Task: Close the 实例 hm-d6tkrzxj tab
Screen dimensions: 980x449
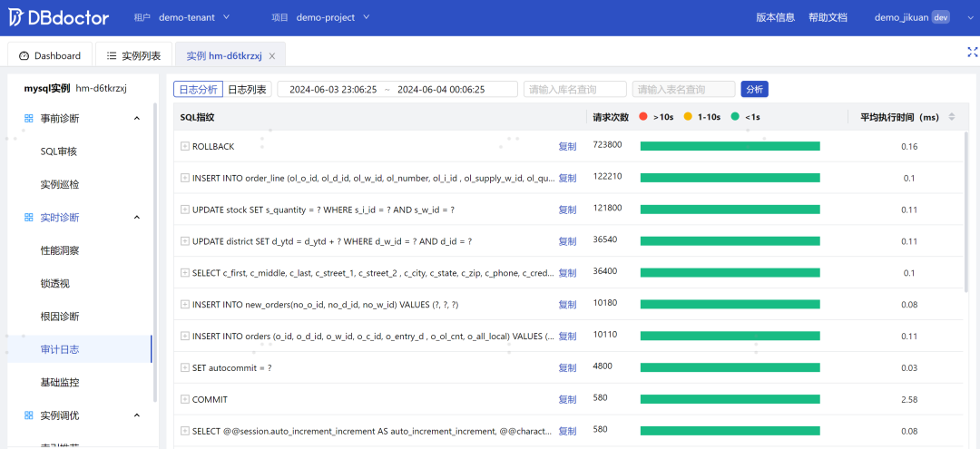Action: pyautogui.click(x=272, y=56)
